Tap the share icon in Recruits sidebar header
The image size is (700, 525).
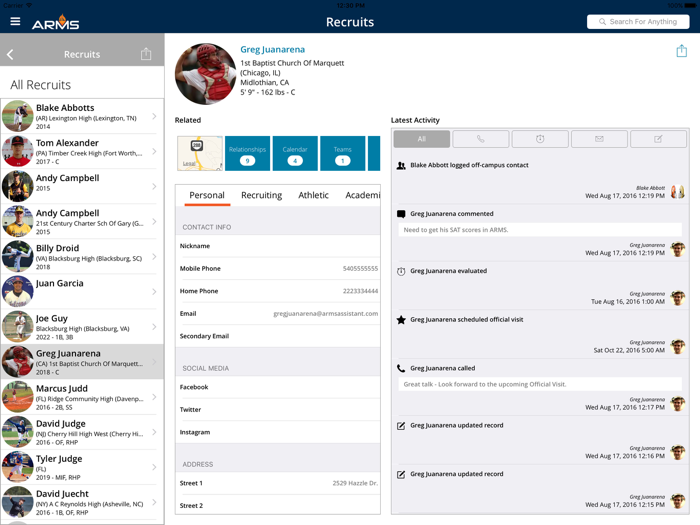pos(146,54)
